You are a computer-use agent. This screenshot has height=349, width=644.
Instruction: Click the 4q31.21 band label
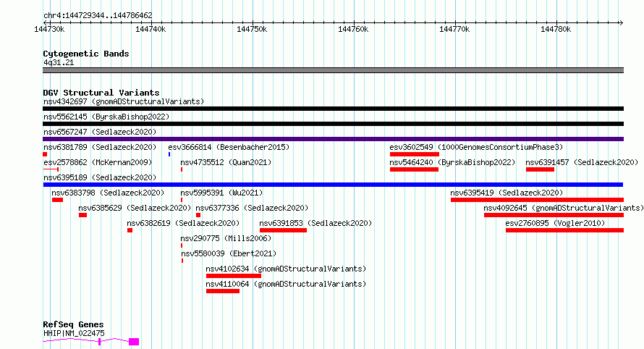pyautogui.click(x=59, y=62)
